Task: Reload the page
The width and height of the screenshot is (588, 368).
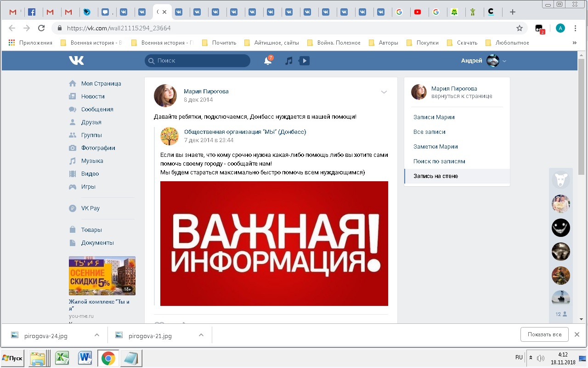Action: [41, 28]
